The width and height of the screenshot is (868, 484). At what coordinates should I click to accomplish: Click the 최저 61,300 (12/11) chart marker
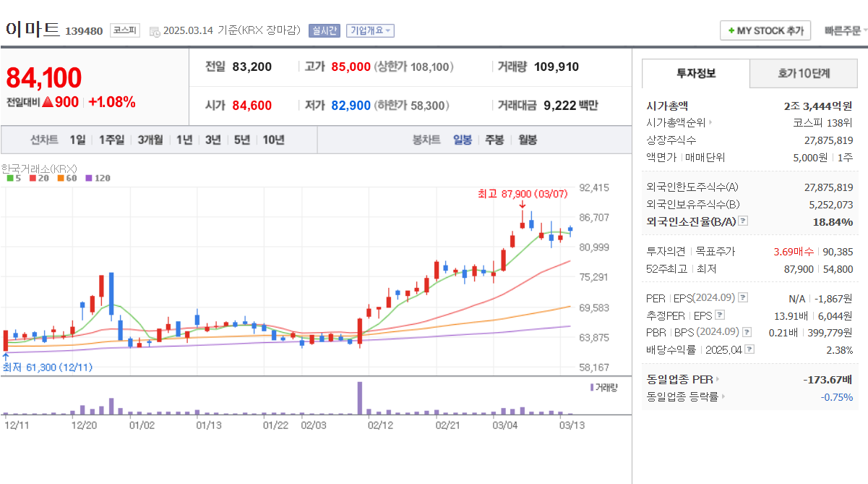[x=48, y=368]
